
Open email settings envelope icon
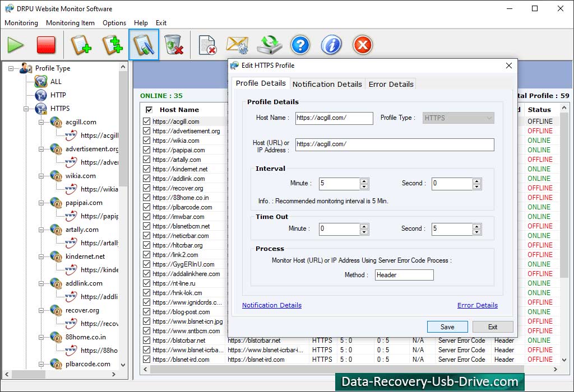click(237, 45)
